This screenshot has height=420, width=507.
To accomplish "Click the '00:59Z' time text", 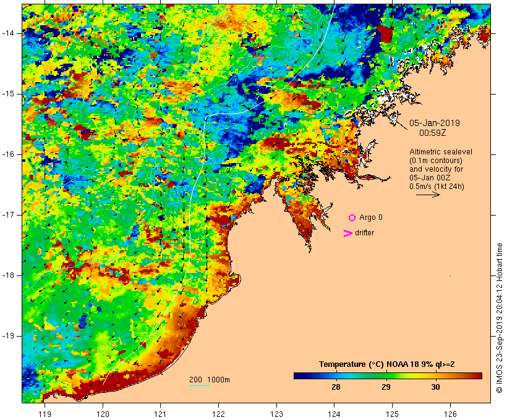I will 433,133.
